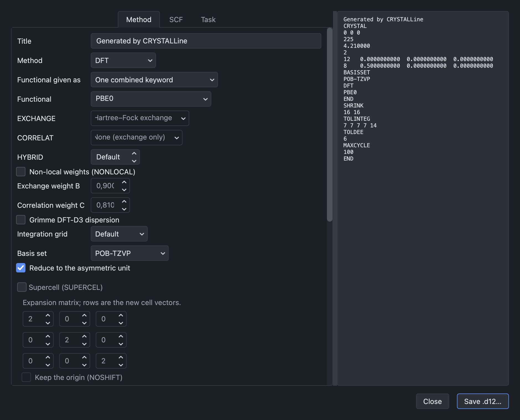Decrease the HYBRID spinner value

point(134,161)
